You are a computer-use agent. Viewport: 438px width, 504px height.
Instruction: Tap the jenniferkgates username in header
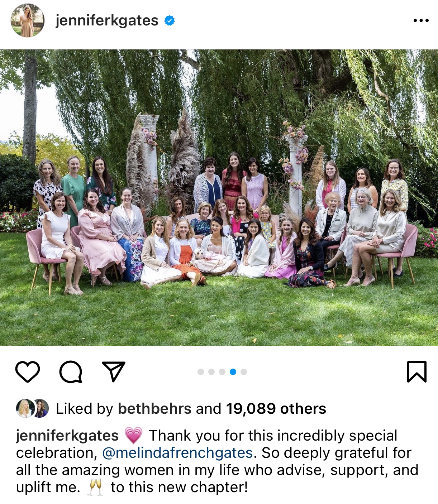pos(107,20)
